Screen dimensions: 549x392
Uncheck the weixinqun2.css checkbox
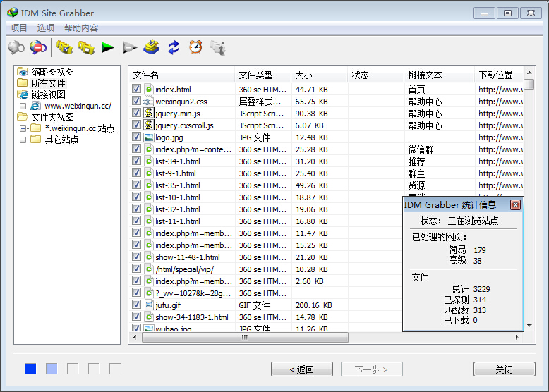tap(137, 101)
